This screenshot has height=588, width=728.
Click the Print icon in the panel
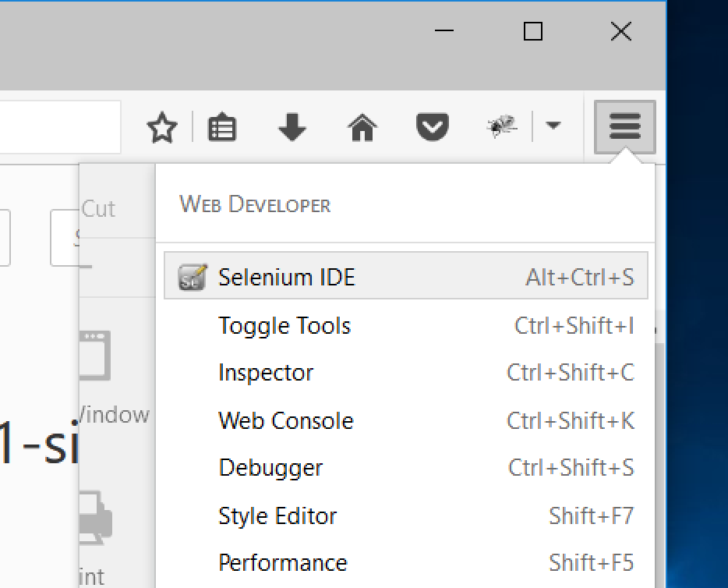point(96,518)
